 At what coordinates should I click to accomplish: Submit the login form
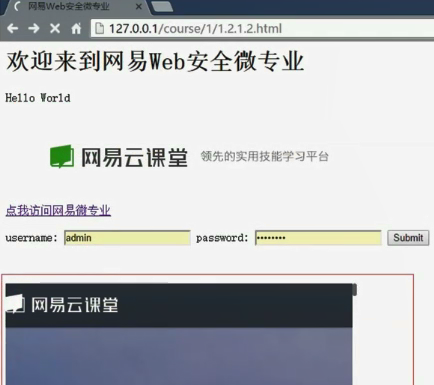point(408,238)
